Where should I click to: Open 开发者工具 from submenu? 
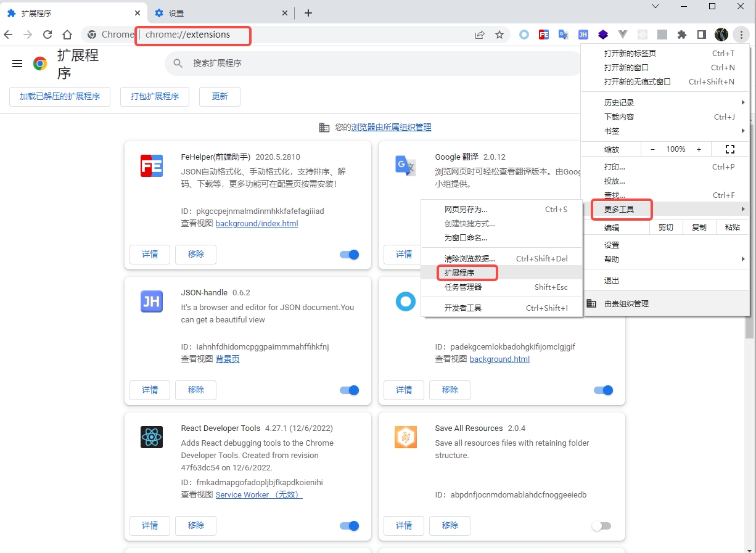click(x=502, y=308)
